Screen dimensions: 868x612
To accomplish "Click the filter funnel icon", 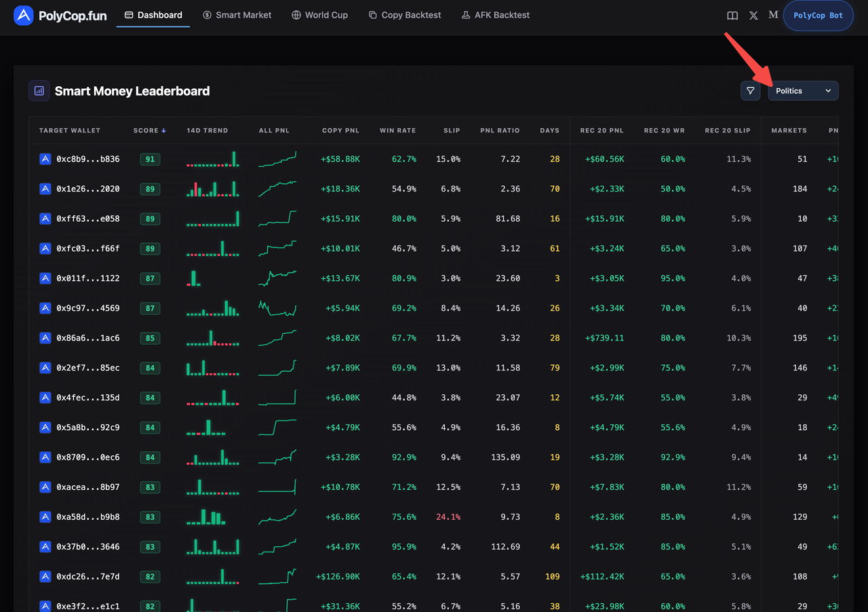I will click(x=750, y=91).
